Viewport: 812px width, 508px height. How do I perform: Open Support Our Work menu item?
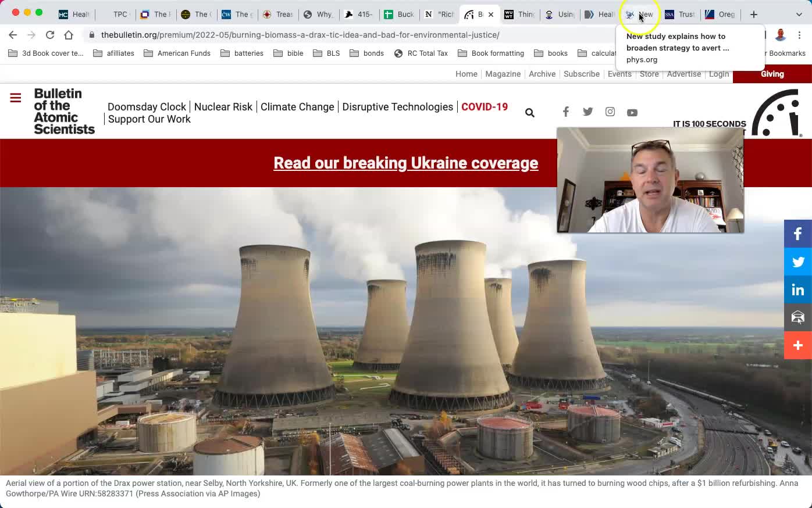pyautogui.click(x=149, y=119)
